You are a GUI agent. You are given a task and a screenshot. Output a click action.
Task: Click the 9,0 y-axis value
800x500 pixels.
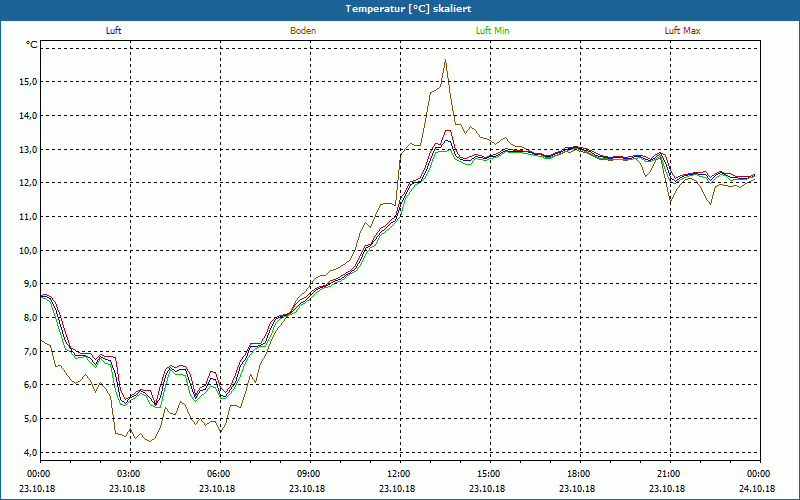(x=30, y=284)
